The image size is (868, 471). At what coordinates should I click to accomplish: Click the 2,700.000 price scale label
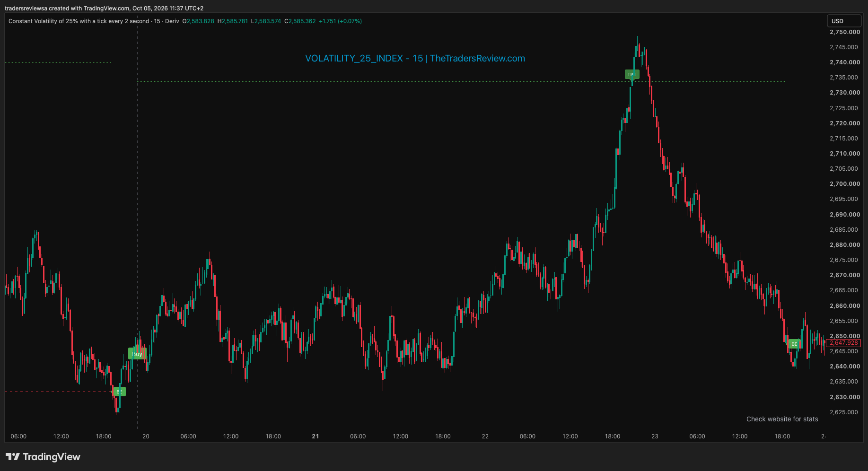coord(845,184)
